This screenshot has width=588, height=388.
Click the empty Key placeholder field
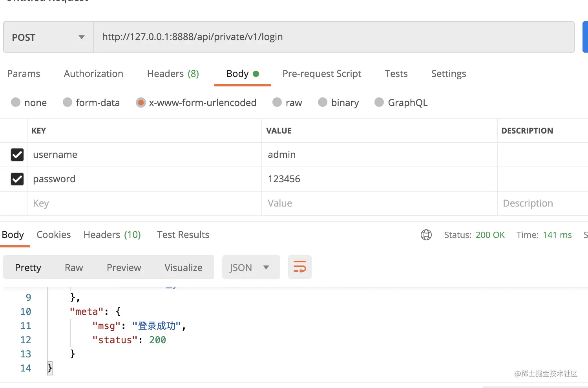tap(144, 203)
